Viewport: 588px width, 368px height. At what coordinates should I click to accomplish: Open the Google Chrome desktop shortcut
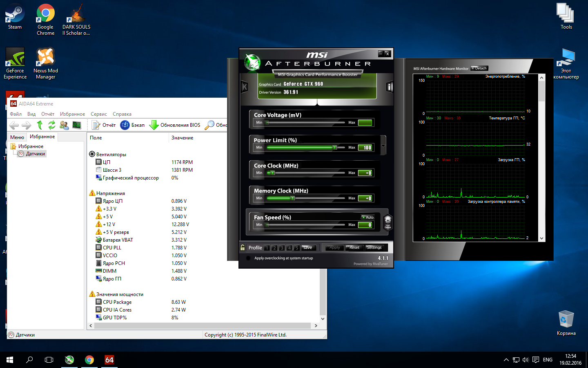click(x=46, y=20)
